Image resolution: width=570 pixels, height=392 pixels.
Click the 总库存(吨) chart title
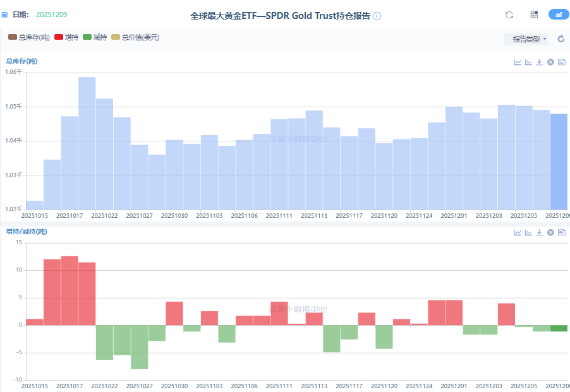pos(21,61)
